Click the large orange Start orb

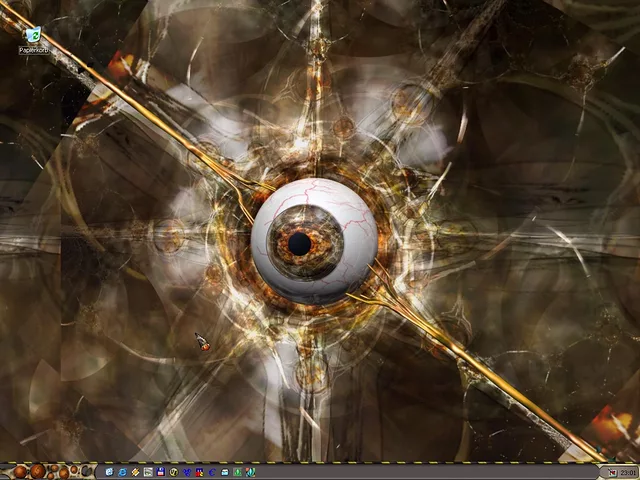(37, 471)
